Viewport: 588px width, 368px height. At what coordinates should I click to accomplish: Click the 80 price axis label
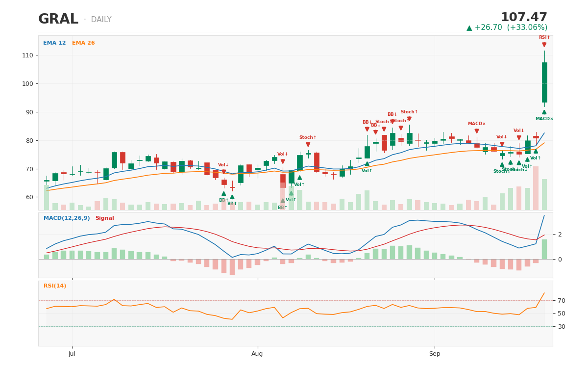click(x=29, y=141)
